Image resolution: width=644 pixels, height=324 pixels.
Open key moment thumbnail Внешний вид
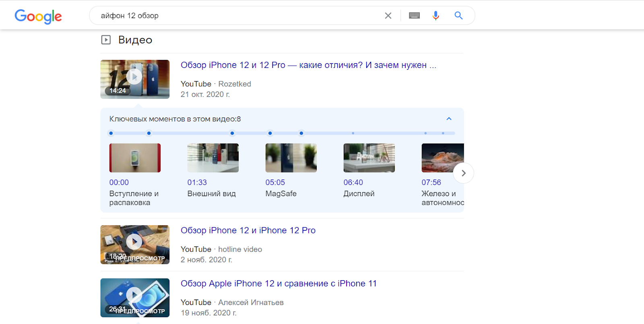(213, 158)
